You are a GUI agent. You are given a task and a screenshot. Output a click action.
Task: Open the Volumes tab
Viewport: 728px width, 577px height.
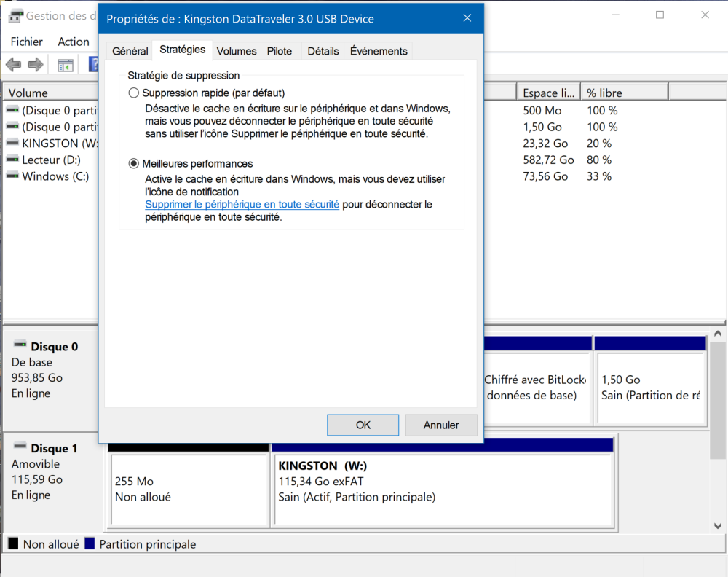coord(237,52)
